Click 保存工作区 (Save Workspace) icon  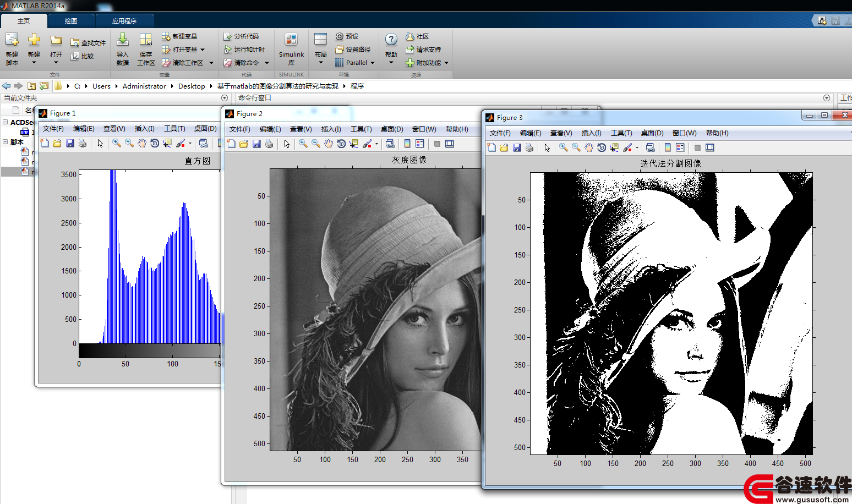(x=146, y=40)
